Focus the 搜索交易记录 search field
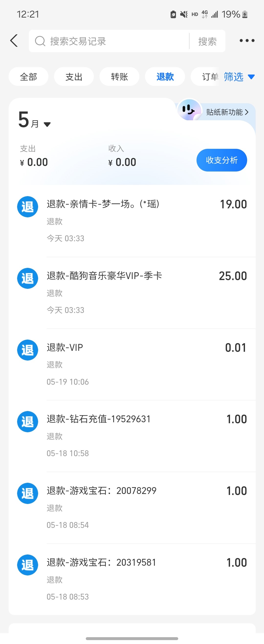Screen dimensions: 264x644 pyautogui.click(x=113, y=41)
